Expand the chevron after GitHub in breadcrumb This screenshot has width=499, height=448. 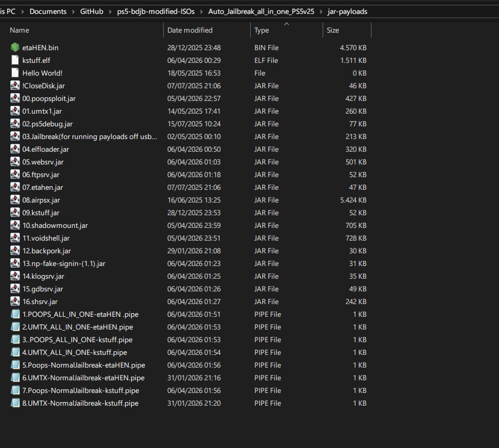tap(110, 11)
